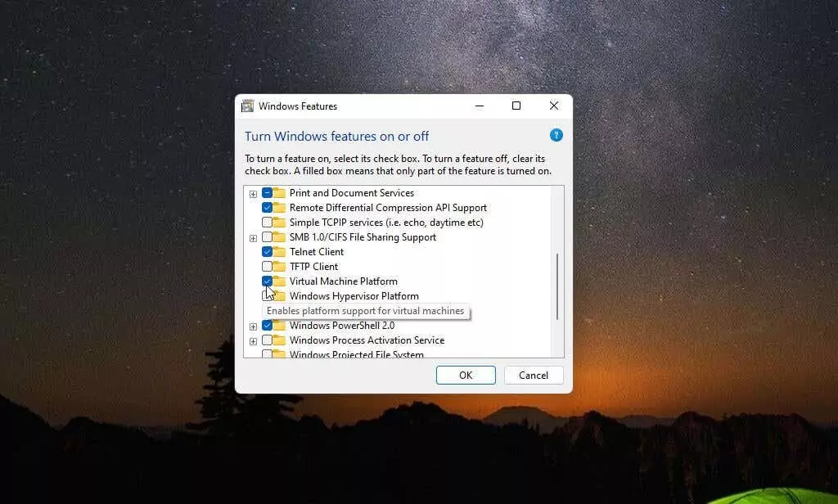This screenshot has height=504, width=838.
Task: Expand SMB 1.0/CIFS File Sharing Support node
Action: tap(254, 238)
